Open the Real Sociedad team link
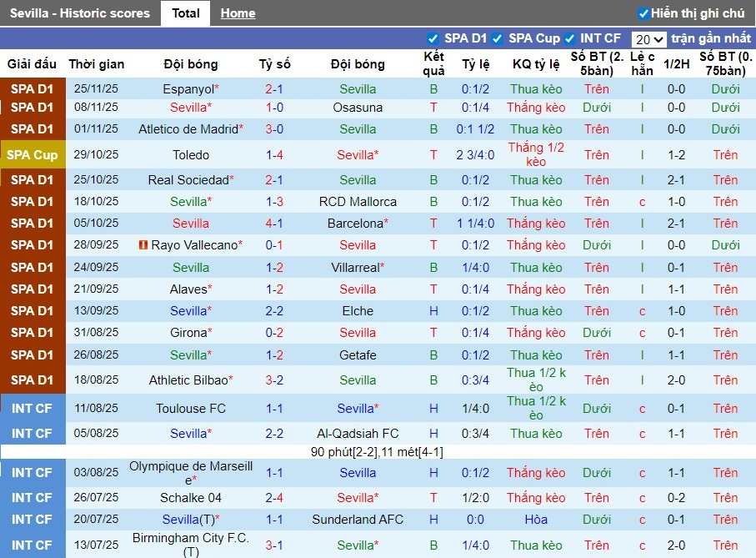The width and height of the screenshot is (756, 558). coord(188,180)
